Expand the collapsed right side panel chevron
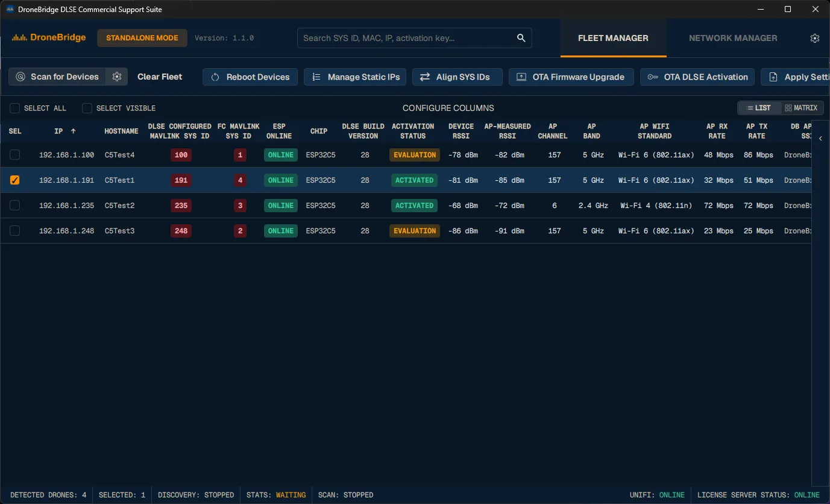The image size is (830, 504). (820, 139)
